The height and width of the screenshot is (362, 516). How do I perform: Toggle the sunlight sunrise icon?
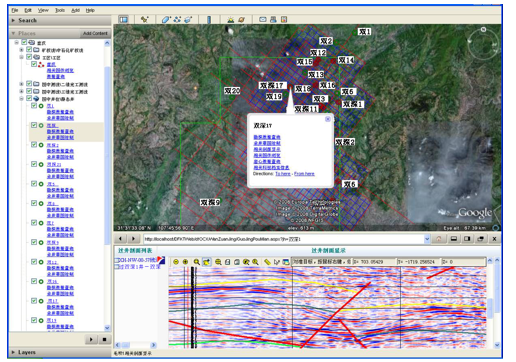(x=231, y=20)
